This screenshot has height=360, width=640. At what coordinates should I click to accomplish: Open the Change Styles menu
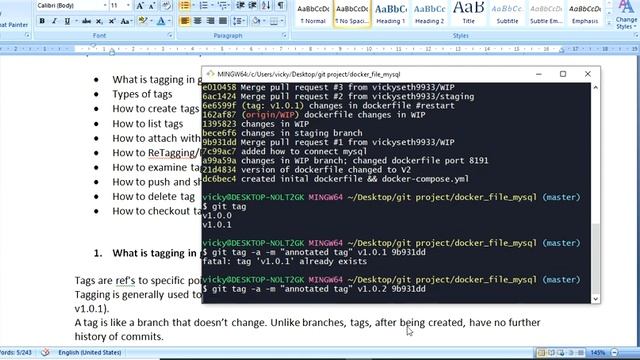coord(626,15)
